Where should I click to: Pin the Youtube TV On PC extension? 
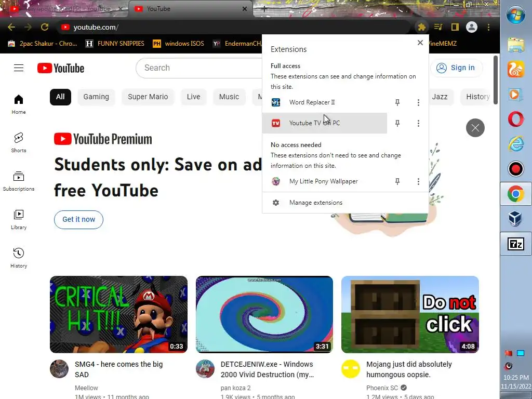[x=397, y=123]
